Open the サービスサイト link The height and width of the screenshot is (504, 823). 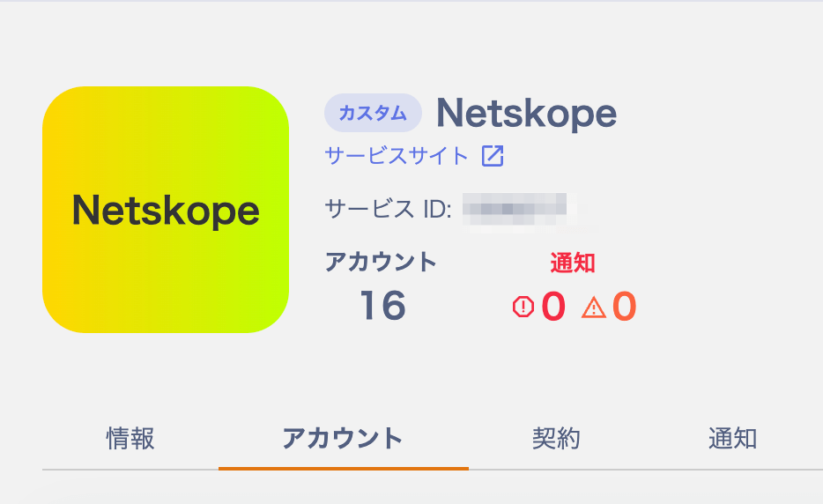[x=397, y=156]
